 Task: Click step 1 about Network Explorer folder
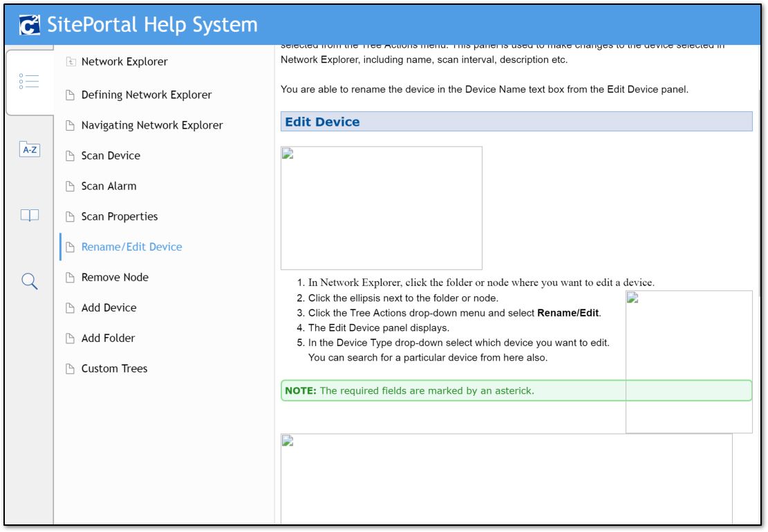click(x=481, y=283)
